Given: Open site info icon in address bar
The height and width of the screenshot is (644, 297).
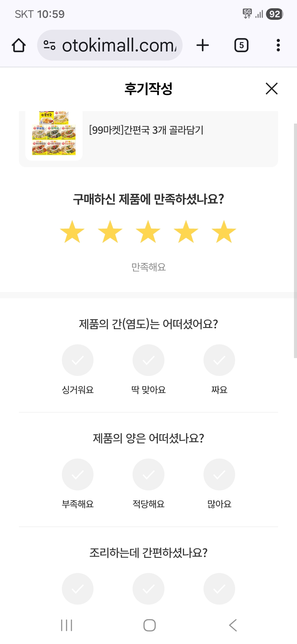Looking at the screenshot, I should pos(50,45).
